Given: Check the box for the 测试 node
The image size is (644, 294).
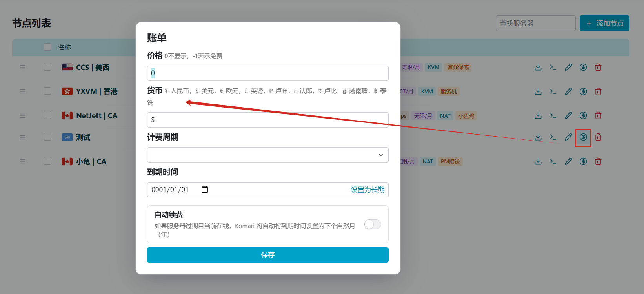Looking at the screenshot, I should click(x=47, y=137).
